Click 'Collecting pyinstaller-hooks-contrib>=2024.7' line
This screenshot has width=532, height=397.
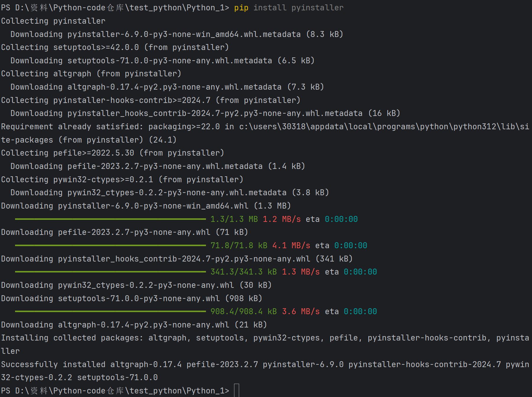151,100
